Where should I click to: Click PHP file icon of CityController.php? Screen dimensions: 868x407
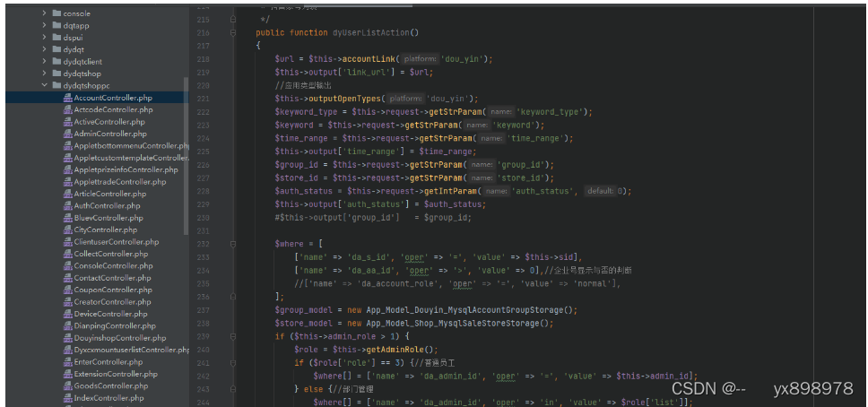click(67, 229)
